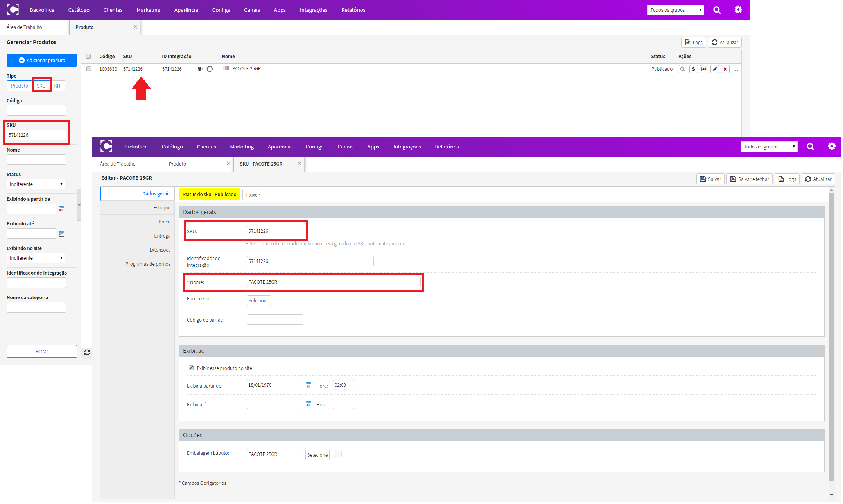Open the view magnifier action for PACOTE 25GR
The height and width of the screenshot is (504, 843).
(683, 69)
